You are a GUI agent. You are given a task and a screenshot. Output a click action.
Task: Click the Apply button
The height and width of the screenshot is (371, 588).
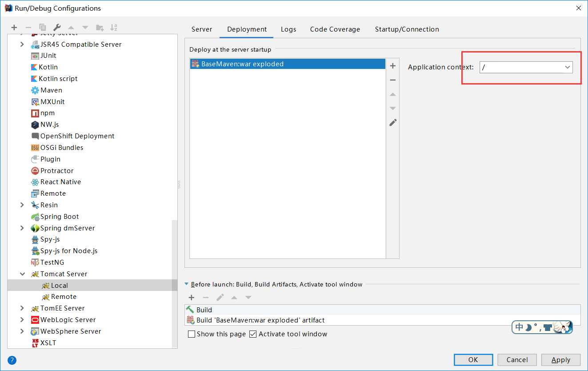click(x=561, y=360)
